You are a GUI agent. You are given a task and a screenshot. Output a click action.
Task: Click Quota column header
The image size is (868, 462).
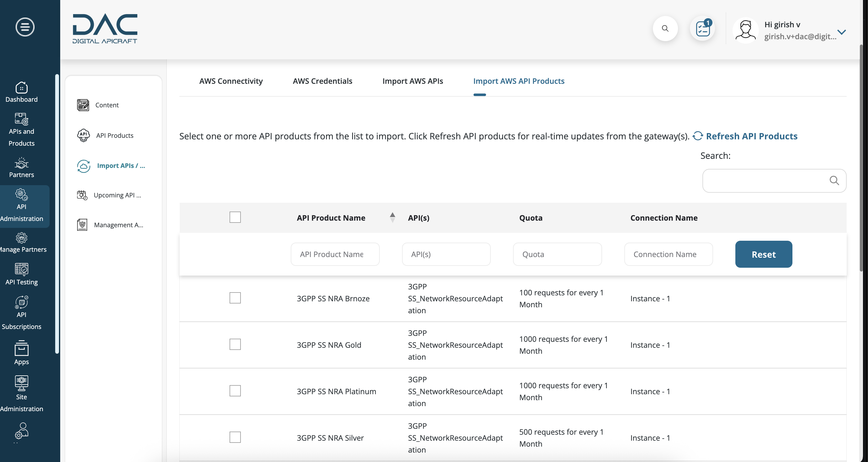click(531, 218)
